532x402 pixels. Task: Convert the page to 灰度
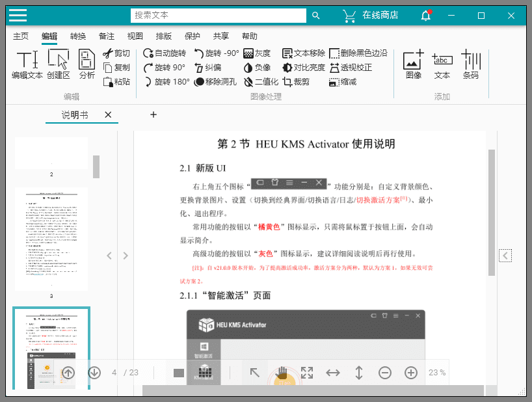point(257,53)
